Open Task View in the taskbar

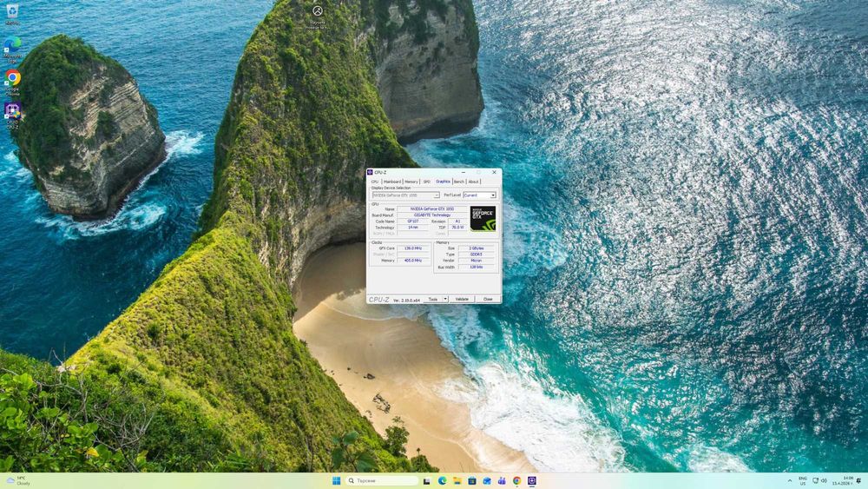(x=427, y=480)
